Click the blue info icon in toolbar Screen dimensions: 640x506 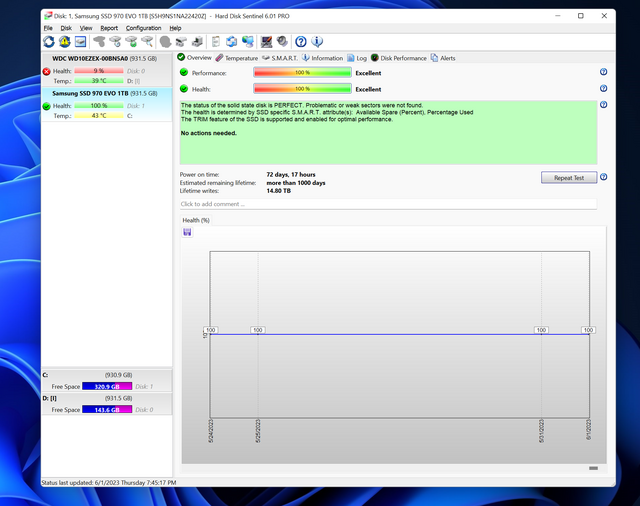(x=317, y=41)
